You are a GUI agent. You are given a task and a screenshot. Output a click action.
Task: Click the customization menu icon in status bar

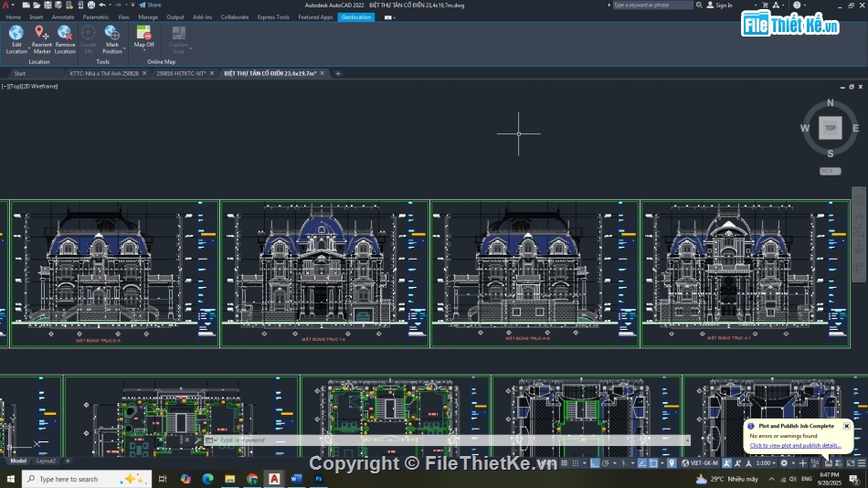click(x=862, y=463)
